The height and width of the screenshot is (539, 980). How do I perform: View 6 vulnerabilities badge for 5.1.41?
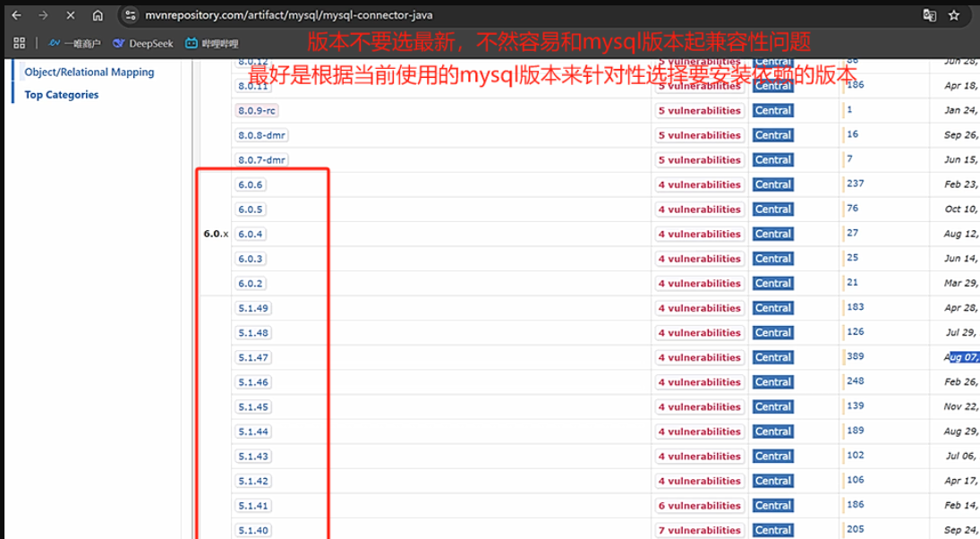click(x=699, y=506)
